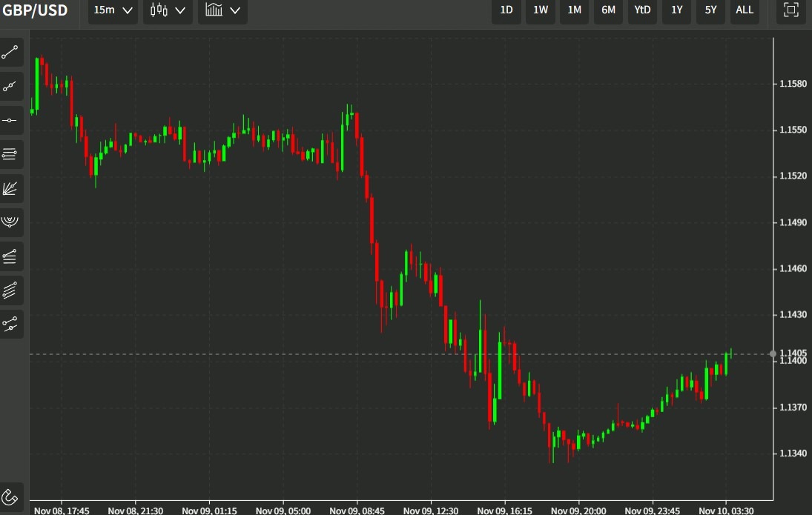
Task: Click the 1.1460 price axis label
Action: point(793,269)
